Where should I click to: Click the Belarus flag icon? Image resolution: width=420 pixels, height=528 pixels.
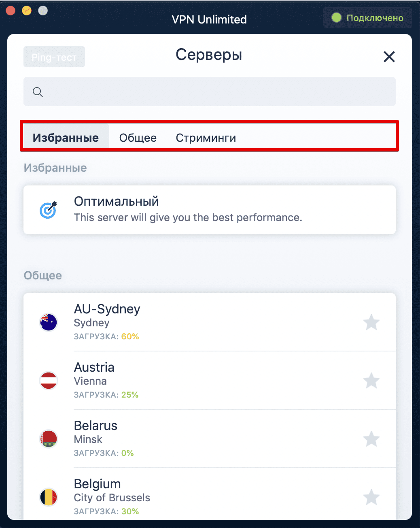click(x=48, y=439)
